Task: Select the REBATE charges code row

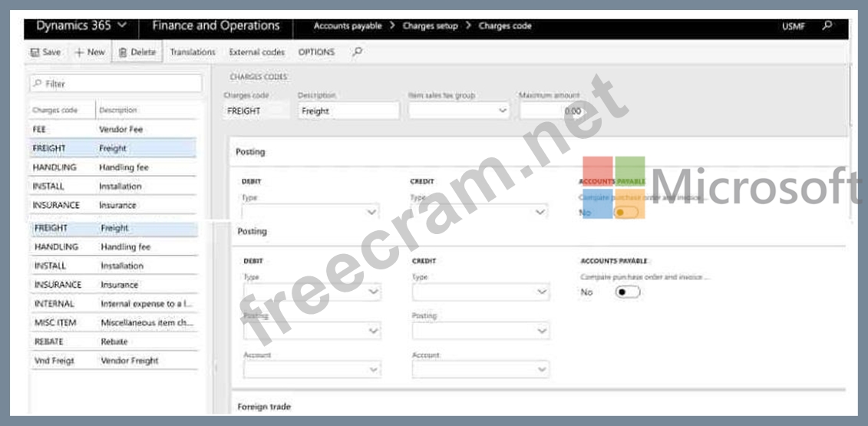Action: 49,342
